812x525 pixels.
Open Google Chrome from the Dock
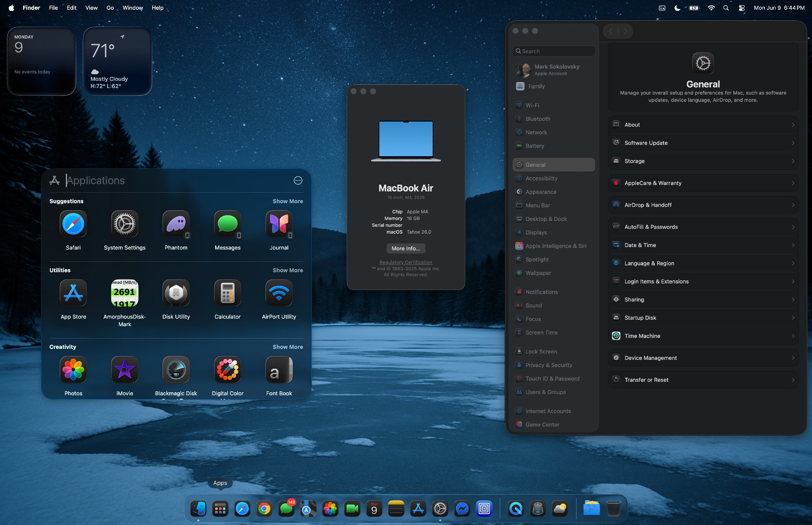click(264, 508)
